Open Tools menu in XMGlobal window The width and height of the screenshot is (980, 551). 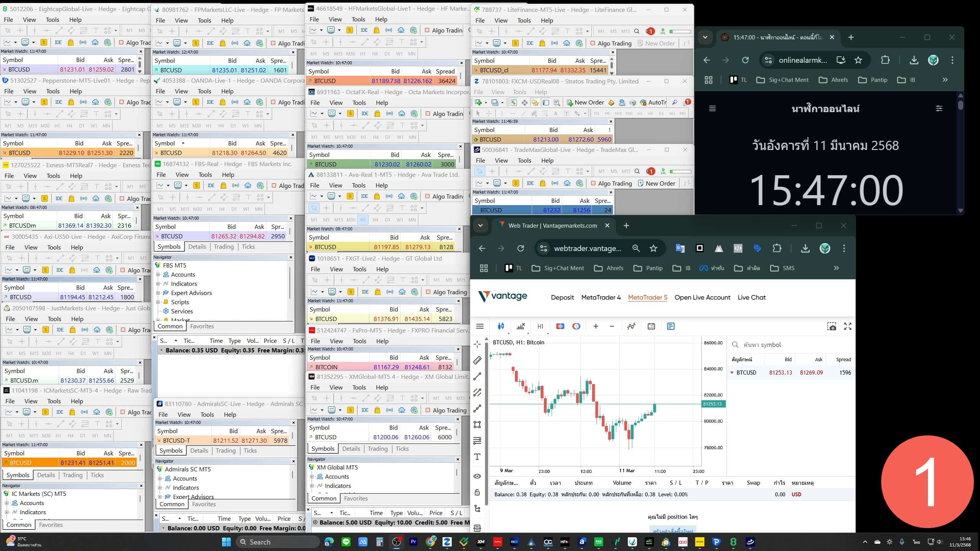359,387
